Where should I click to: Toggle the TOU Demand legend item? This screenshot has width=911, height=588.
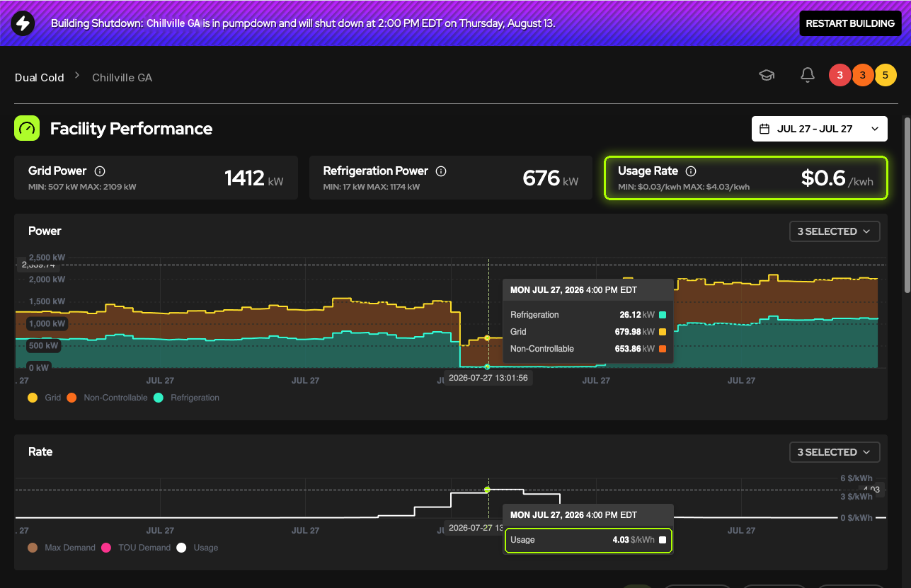pos(136,548)
